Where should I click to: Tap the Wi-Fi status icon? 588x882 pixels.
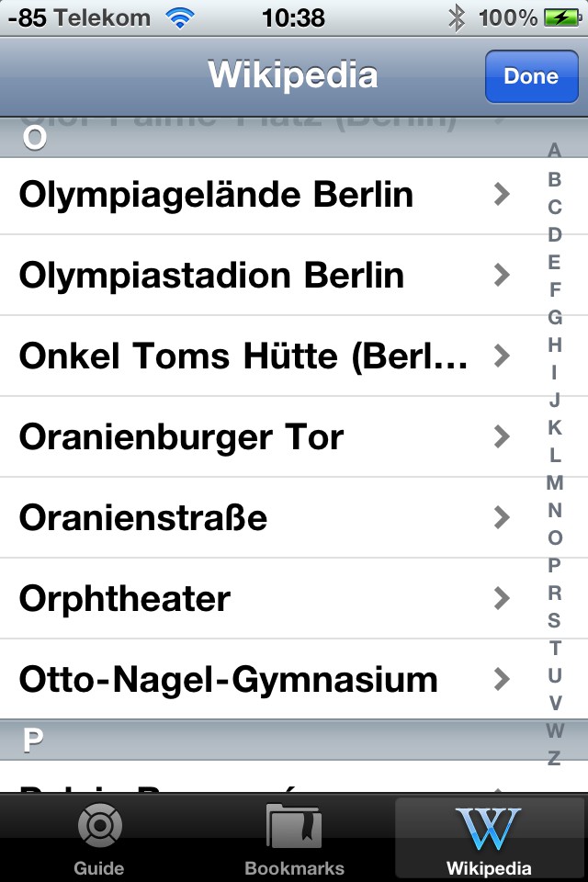(180, 17)
